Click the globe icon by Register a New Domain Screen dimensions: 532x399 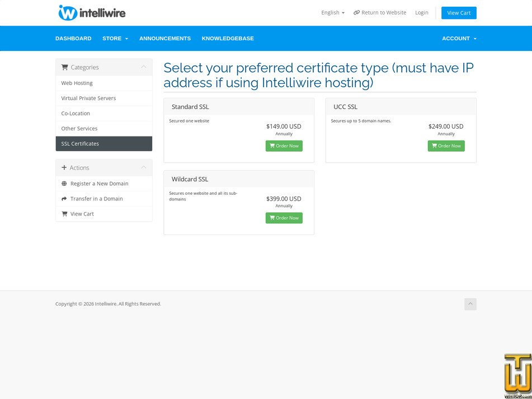click(64, 184)
